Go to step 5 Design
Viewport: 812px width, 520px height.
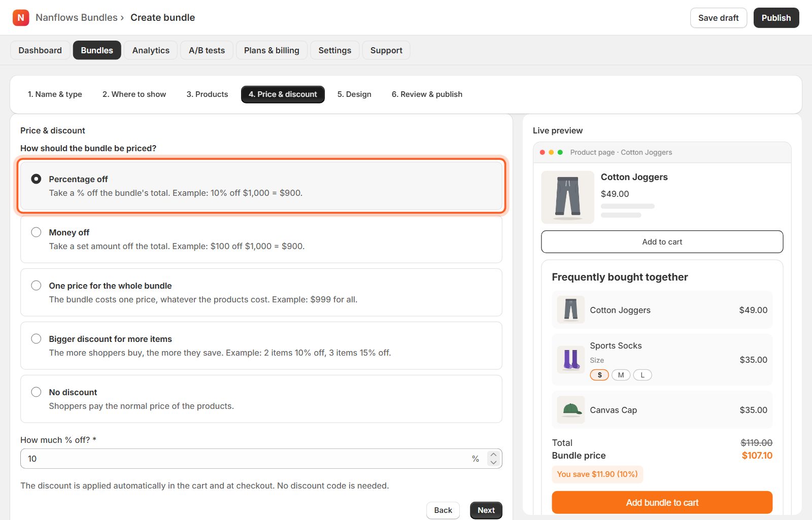pyautogui.click(x=354, y=94)
